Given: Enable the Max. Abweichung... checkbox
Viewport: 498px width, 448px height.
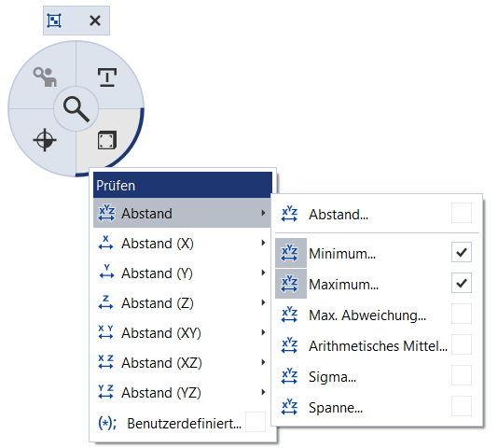Looking at the screenshot, I should pyautogui.click(x=461, y=314).
